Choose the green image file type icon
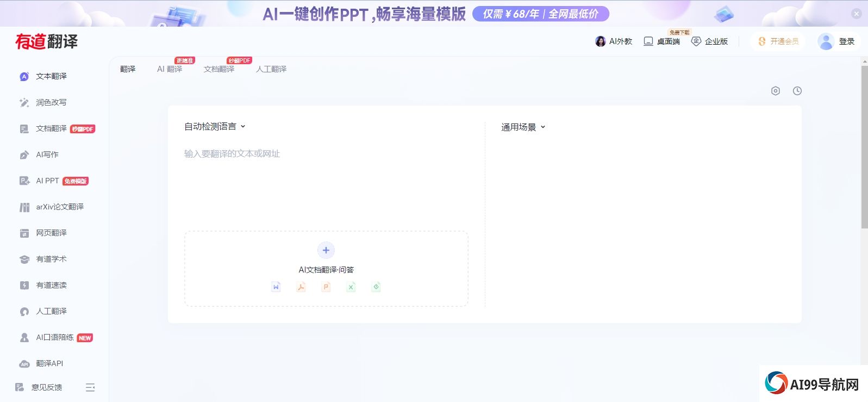 376,287
